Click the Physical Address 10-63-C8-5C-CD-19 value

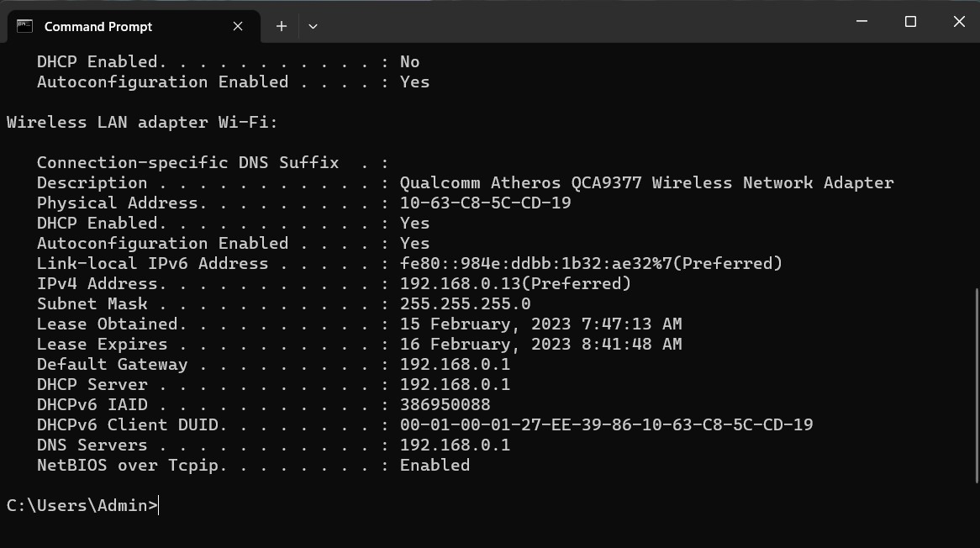pos(485,203)
